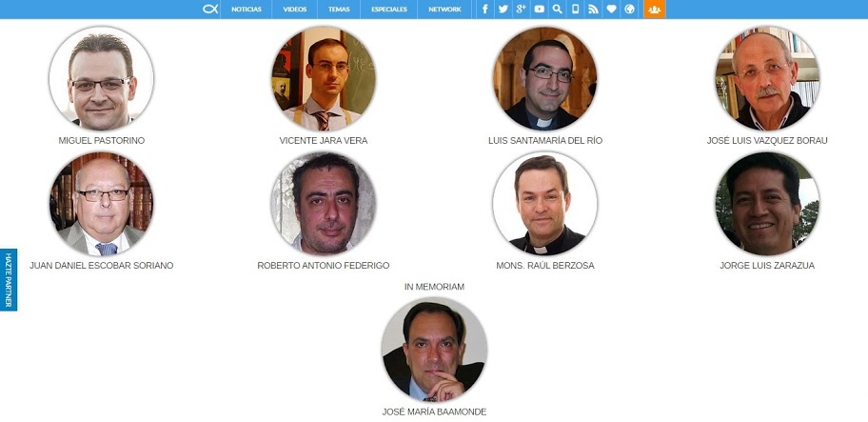Viewport: 868px width, 422px height.
Task: Click Luis Santamaría del Río's portrait photo
Action: pyautogui.click(x=545, y=78)
